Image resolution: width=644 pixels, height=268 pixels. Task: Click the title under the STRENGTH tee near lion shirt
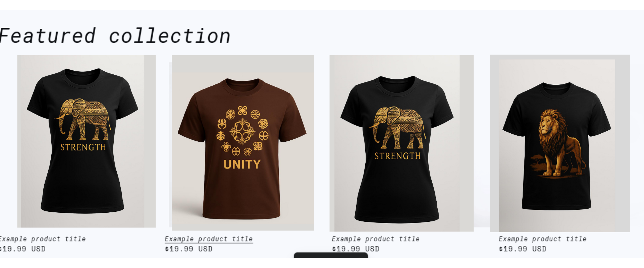pos(376,239)
